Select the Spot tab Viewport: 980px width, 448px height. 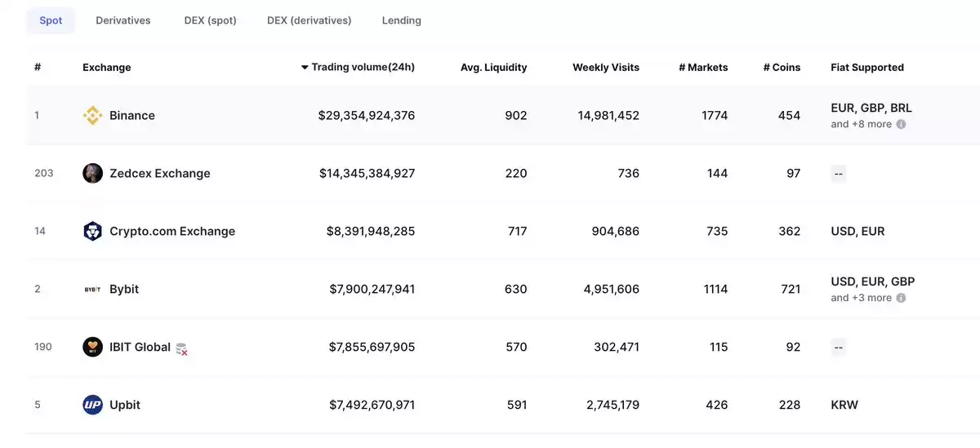[x=51, y=20]
